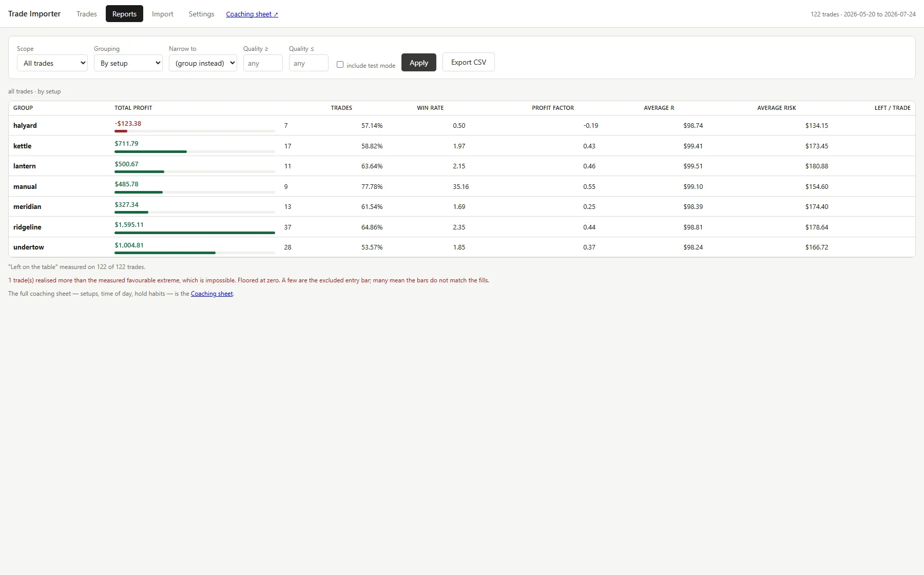Click the WIN RATE column header
Viewport: 924px width, 575px height.
pyautogui.click(x=430, y=108)
